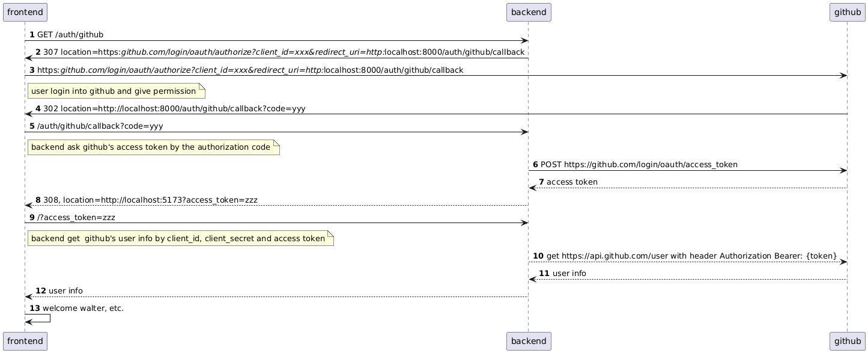The image size is (868, 353).
Task: Select message 1 'GET /auth/github'
Action: click(66, 35)
